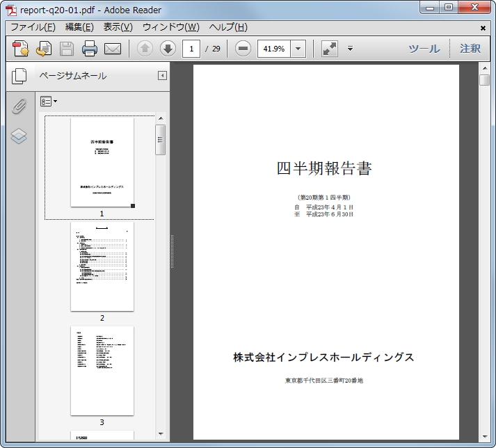This screenshot has height=448, width=496.
Task: Click the Adobe PDF title bar icon
Action: click(x=11, y=10)
